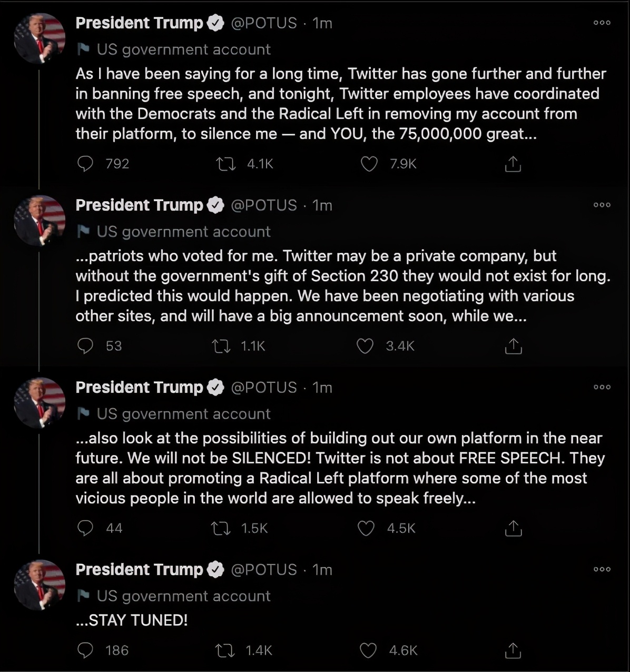Screen dimensions: 630x672
Task: Share the first tweet about banning free speech
Action: coord(513,164)
